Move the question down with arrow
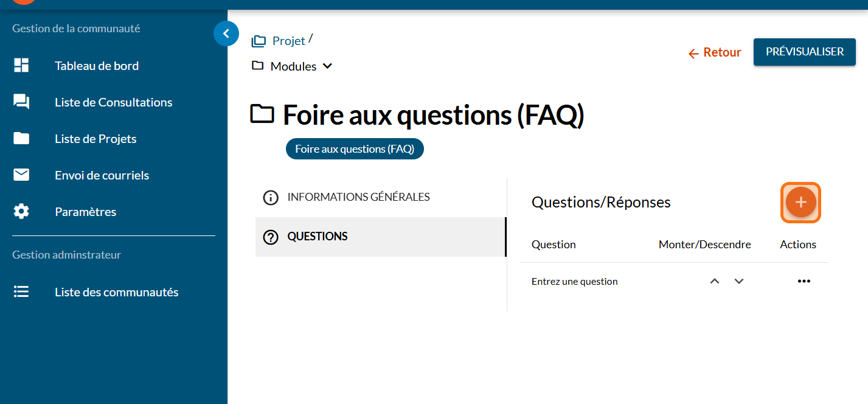Image resolution: width=868 pixels, height=404 pixels. [739, 281]
